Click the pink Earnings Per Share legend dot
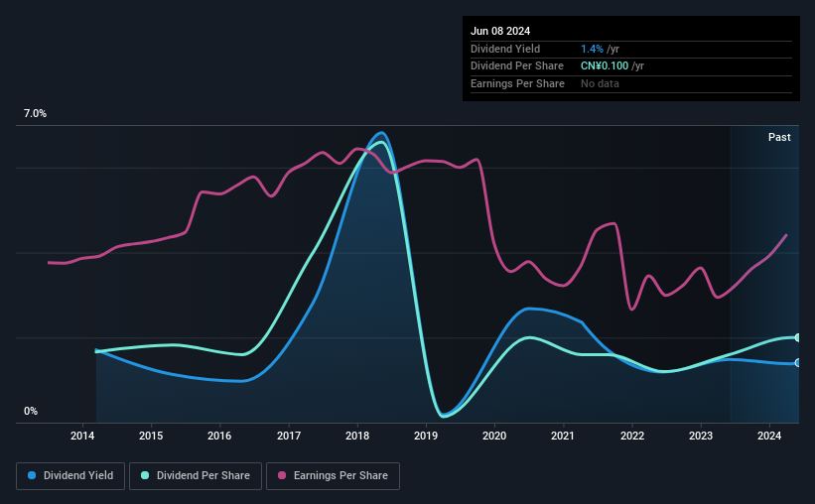815x504 pixels. 282,475
